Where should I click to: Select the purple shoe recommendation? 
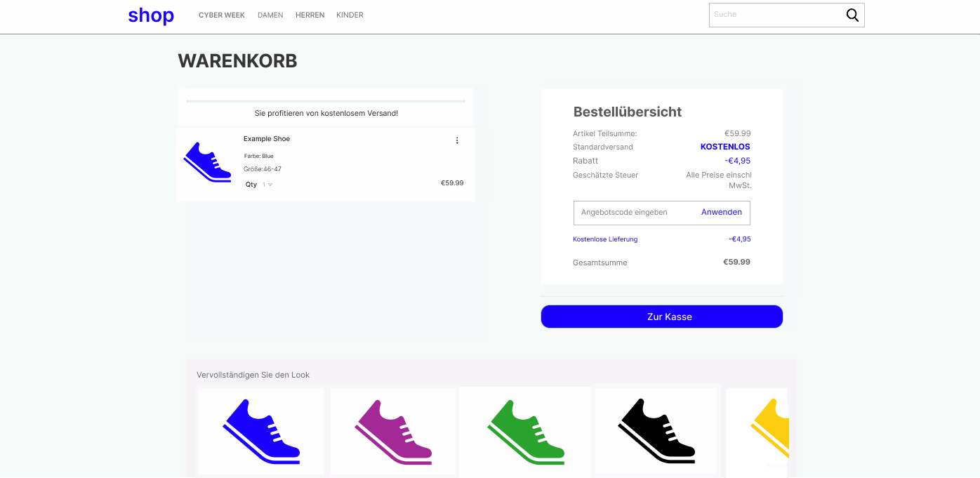coord(393,431)
